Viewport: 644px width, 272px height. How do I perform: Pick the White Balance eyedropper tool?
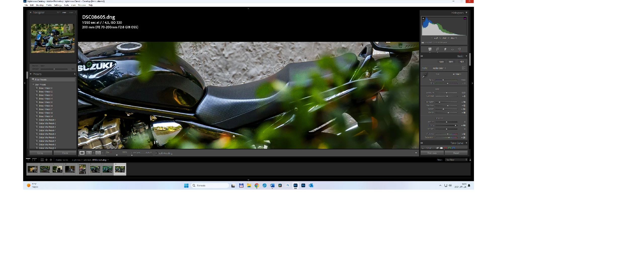(425, 75)
